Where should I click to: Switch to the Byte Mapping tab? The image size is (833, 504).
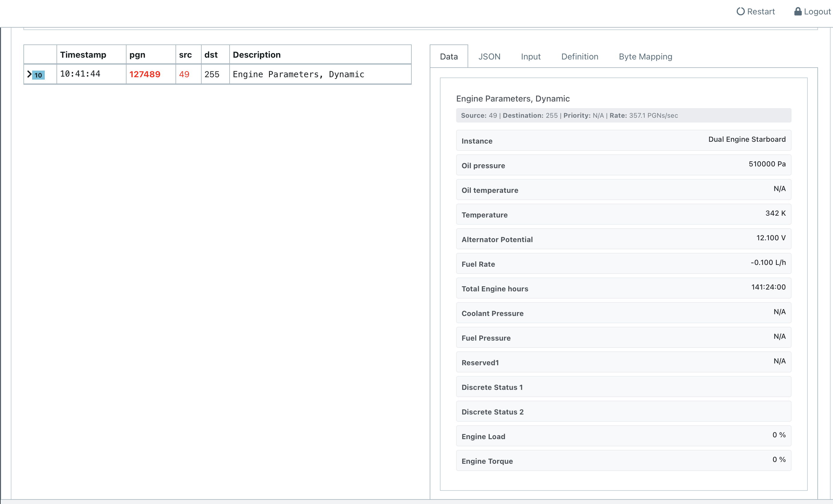click(x=645, y=56)
